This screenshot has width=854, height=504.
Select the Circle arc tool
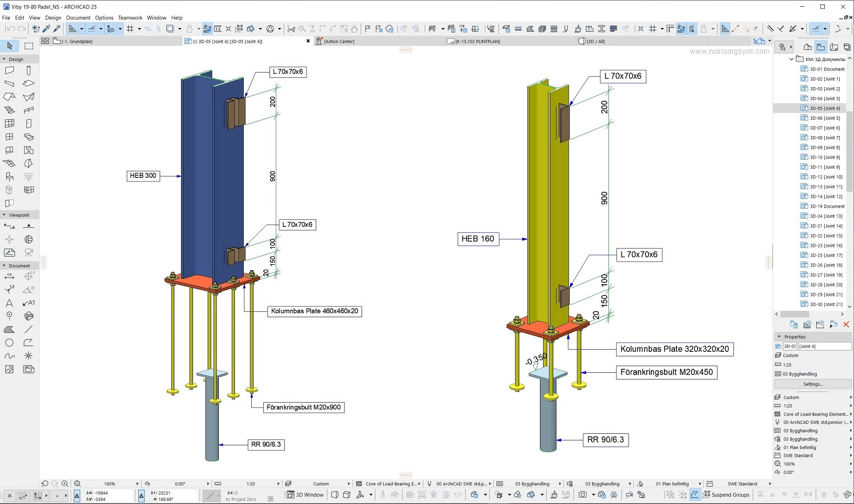pos(9,343)
